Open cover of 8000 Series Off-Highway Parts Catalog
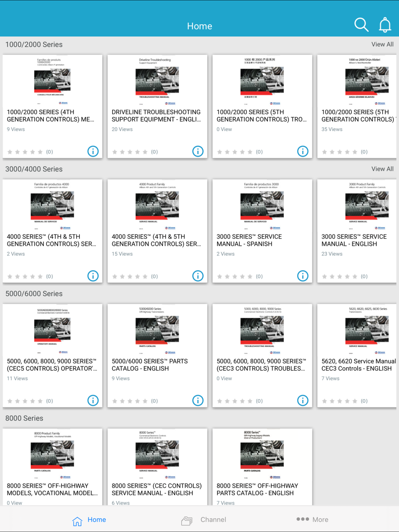The width and height of the screenshot is (399, 532). [x=262, y=454]
